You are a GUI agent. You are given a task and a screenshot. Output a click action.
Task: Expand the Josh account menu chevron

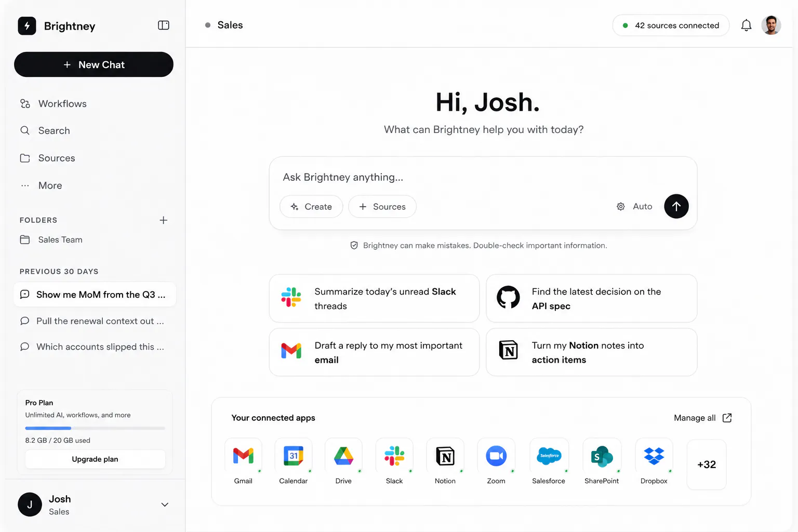[165, 504]
